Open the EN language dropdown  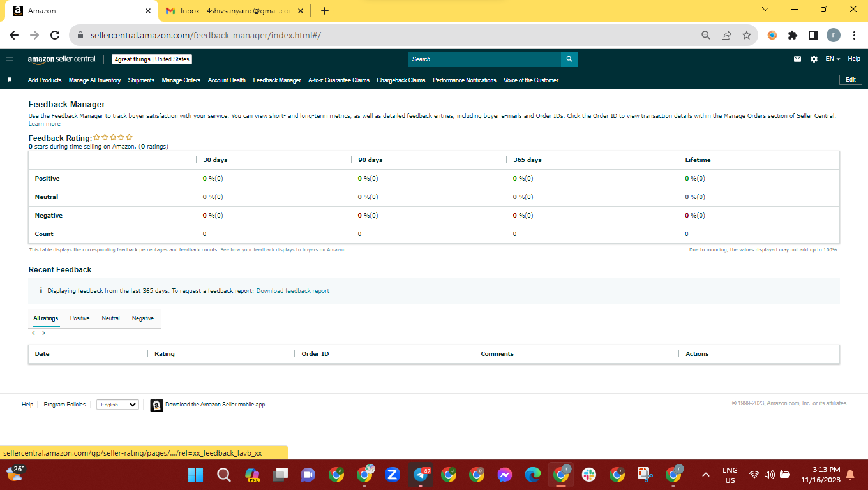[832, 59]
